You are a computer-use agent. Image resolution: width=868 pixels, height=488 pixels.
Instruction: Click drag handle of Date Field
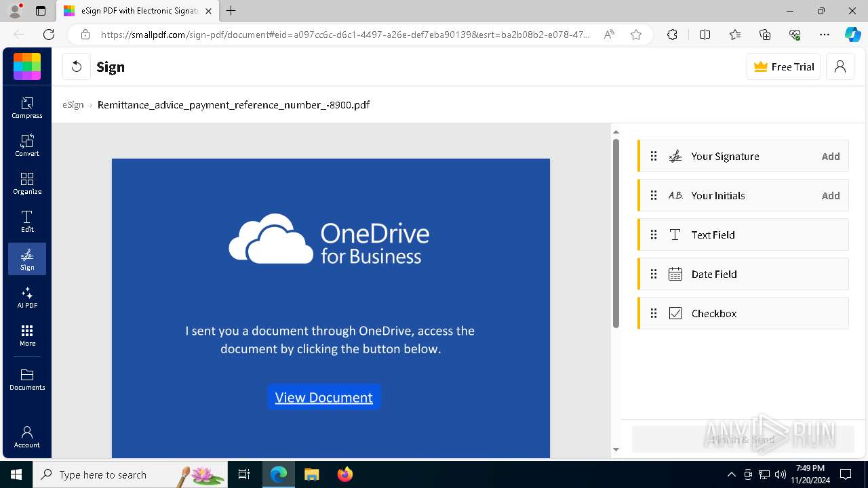654,274
